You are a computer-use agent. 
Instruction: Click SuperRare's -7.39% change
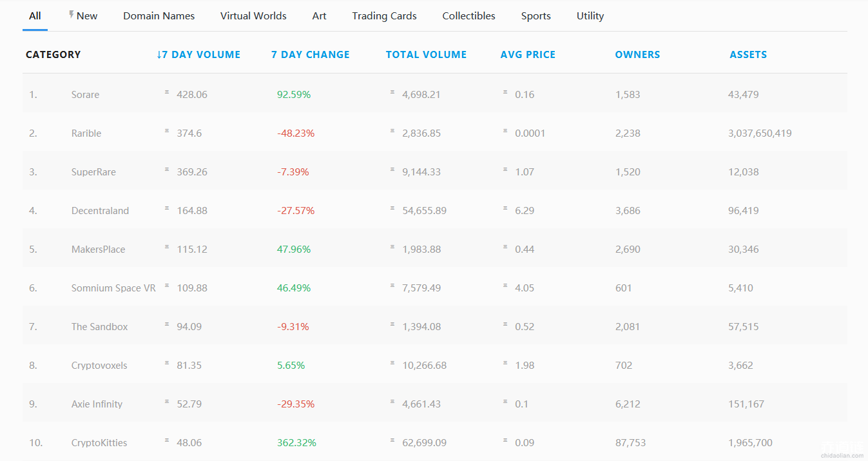click(293, 172)
